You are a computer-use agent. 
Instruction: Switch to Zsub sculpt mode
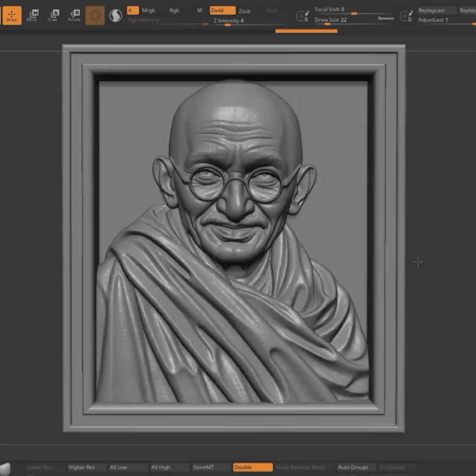pyautogui.click(x=245, y=11)
